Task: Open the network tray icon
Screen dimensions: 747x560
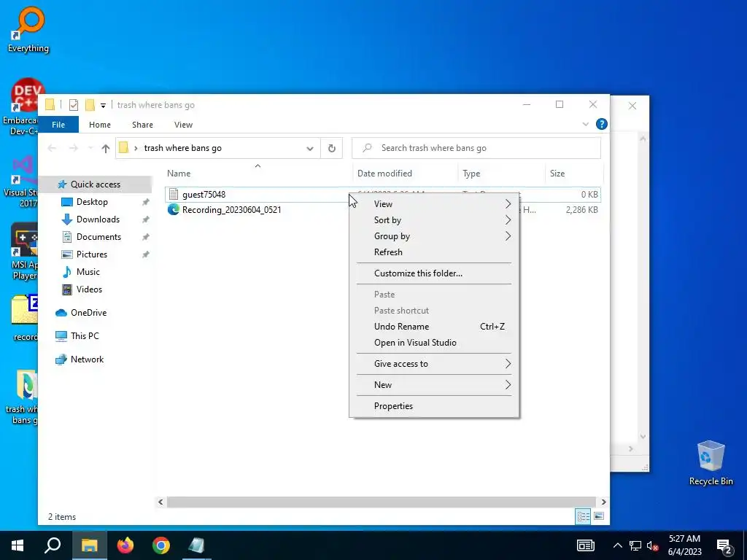Action: [635, 545]
